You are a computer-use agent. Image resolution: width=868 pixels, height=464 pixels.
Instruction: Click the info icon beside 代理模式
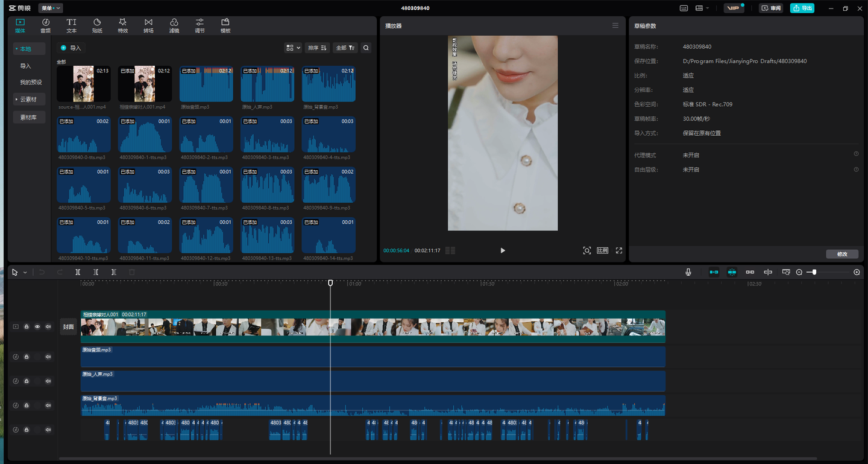click(856, 154)
